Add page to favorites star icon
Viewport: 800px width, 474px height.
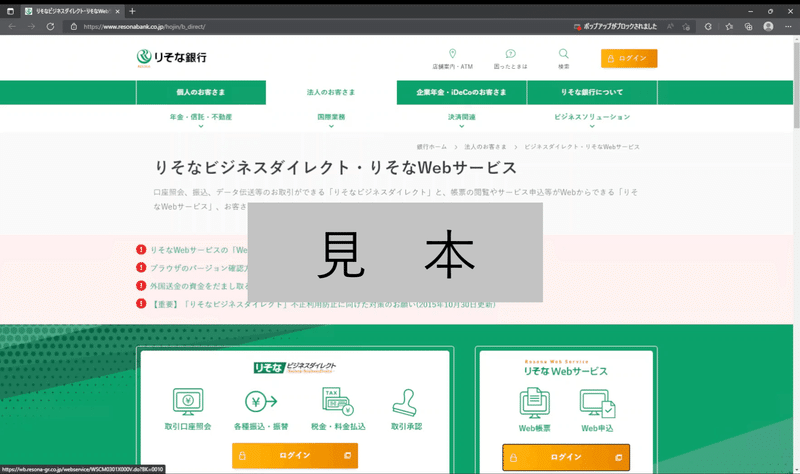coord(686,27)
